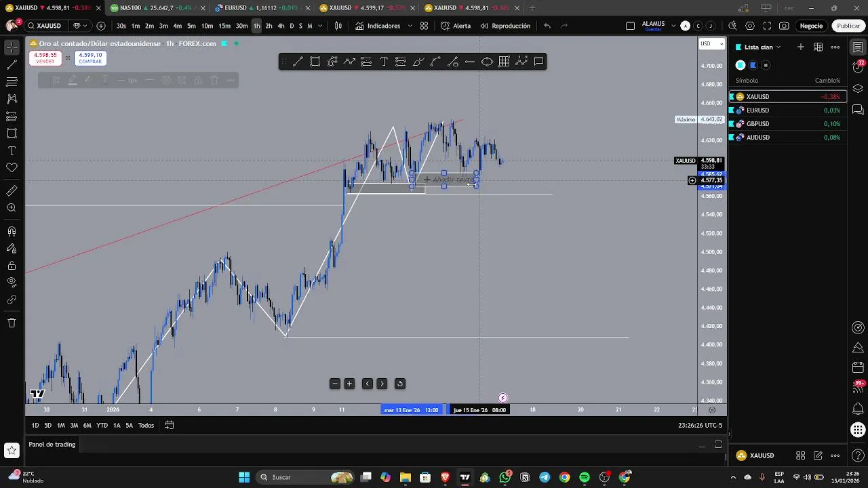868x488 pixels.
Task: Toggle stay in drawing mode pencil-lock
Action: coord(12,249)
